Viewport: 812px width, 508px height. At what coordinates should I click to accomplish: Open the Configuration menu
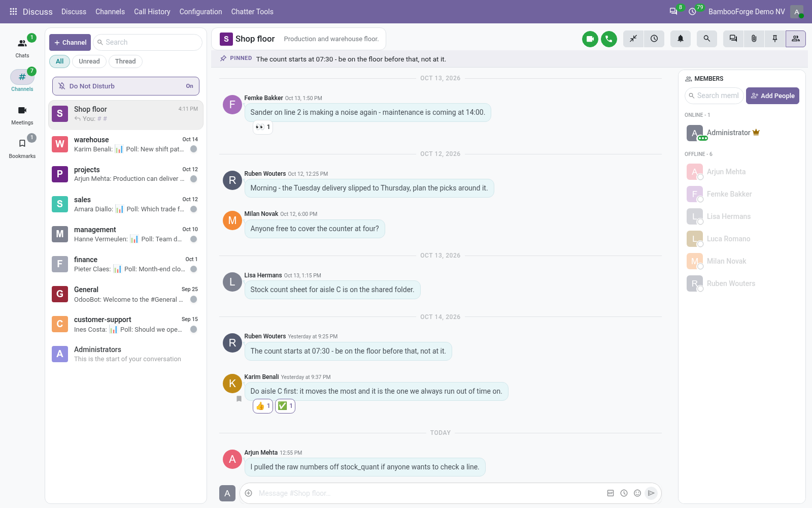point(200,12)
